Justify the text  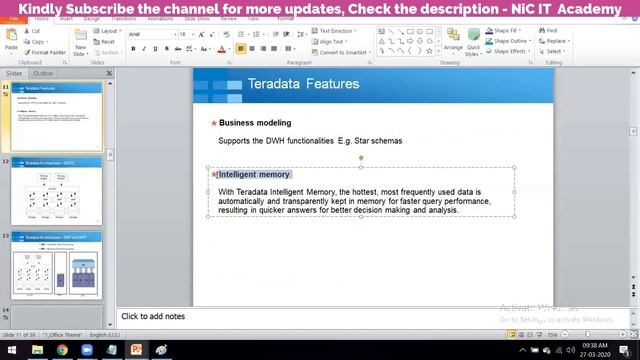pyautogui.click(x=274, y=49)
